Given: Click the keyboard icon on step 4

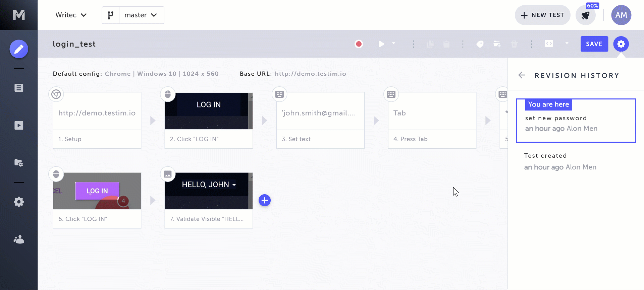Looking at the screenshot, I should (x=391, y=94).
